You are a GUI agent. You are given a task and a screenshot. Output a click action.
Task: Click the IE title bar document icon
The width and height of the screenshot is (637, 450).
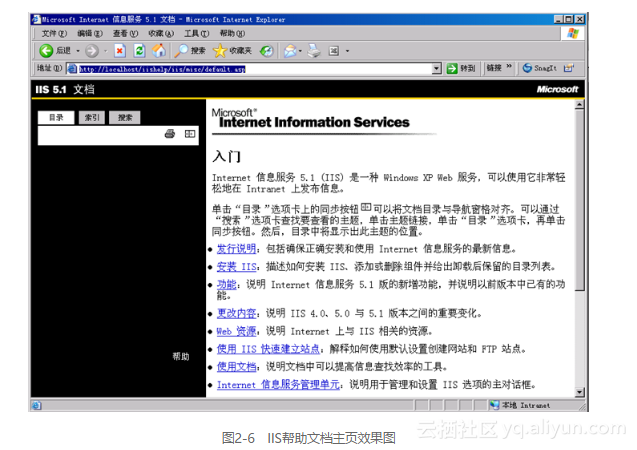coord(37,19)
